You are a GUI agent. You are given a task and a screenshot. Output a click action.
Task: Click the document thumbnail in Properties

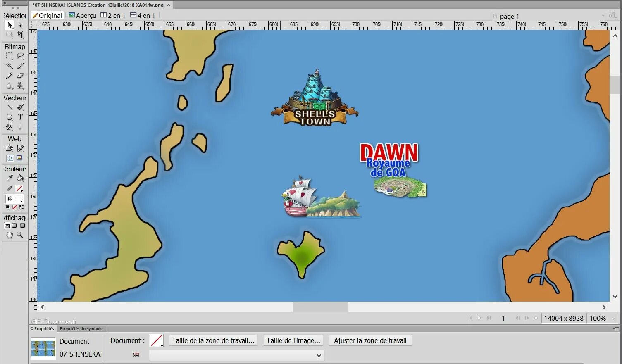43,348
